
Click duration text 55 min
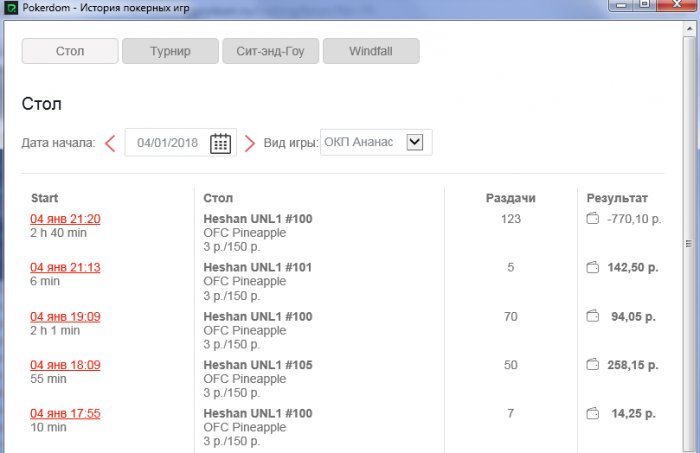point(48,378)
